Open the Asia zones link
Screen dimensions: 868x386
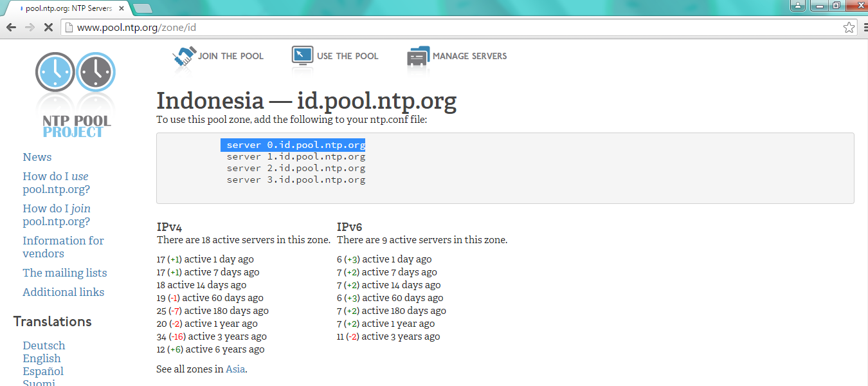click(235, 369)
